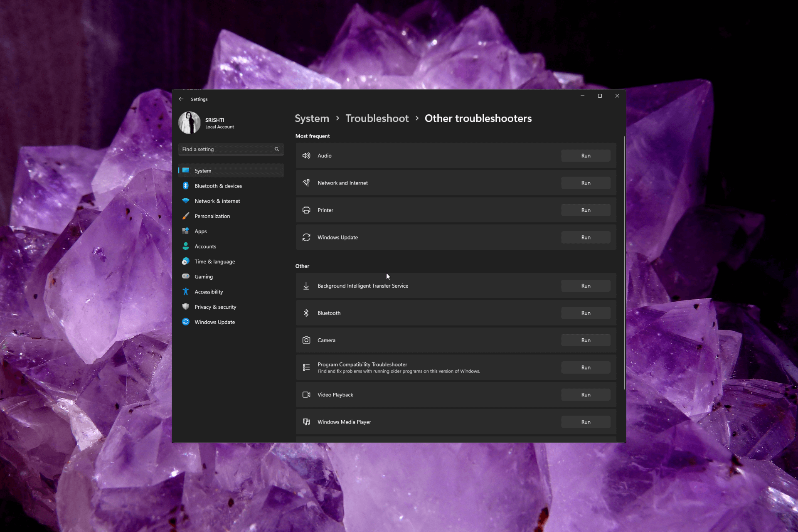Image resolution: width=798 pixels, height=532 pixels.
Task: Click the Other section label
Action: [x=302, y=266]
